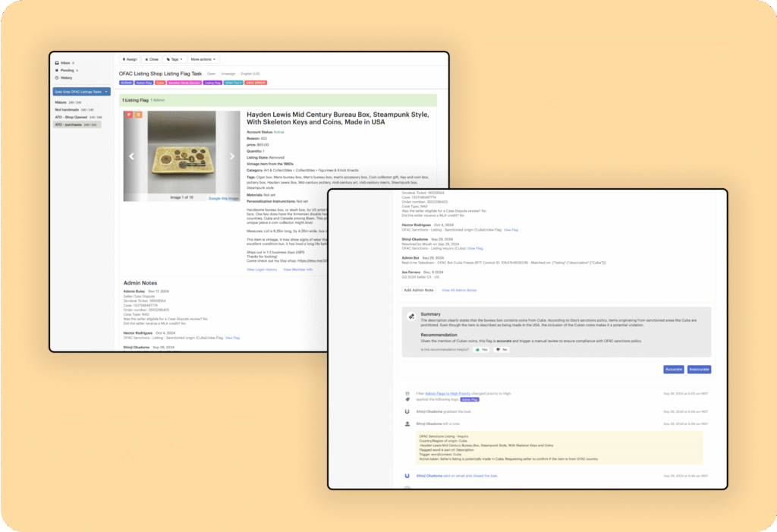This screenshot has width=777, height=532.
Task: Click the pink Vacation Mode tag label
Action: click(x=184, y=83)
